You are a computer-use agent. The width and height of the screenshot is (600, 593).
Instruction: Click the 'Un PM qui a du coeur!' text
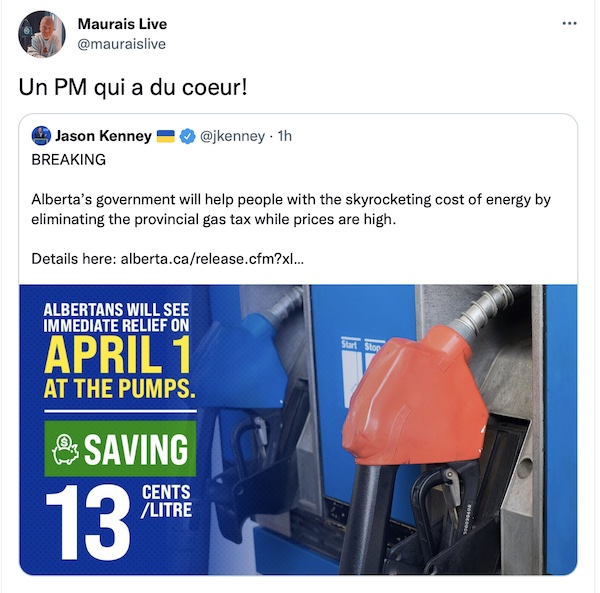tap(133, 88)
